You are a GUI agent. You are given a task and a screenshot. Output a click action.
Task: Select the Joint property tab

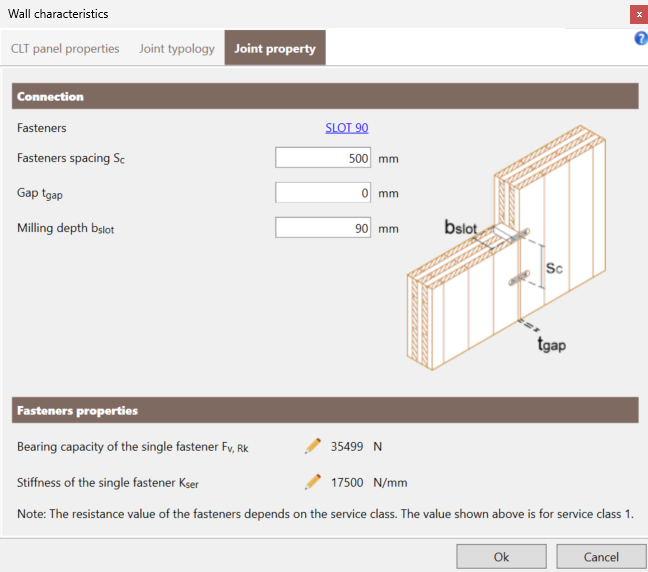pyautogui.click(x=275, y=48)
